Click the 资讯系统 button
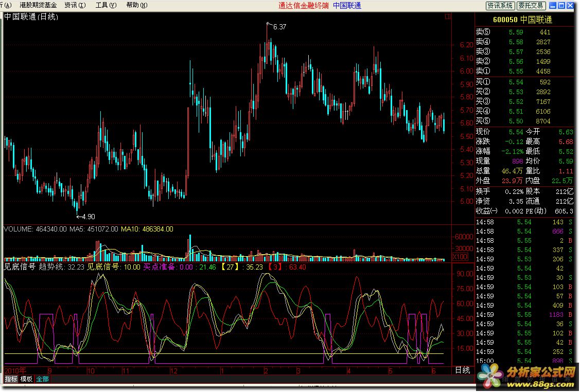Image resolution: width=580 pixels, height=392 pixels. click(x=500, y=6)
